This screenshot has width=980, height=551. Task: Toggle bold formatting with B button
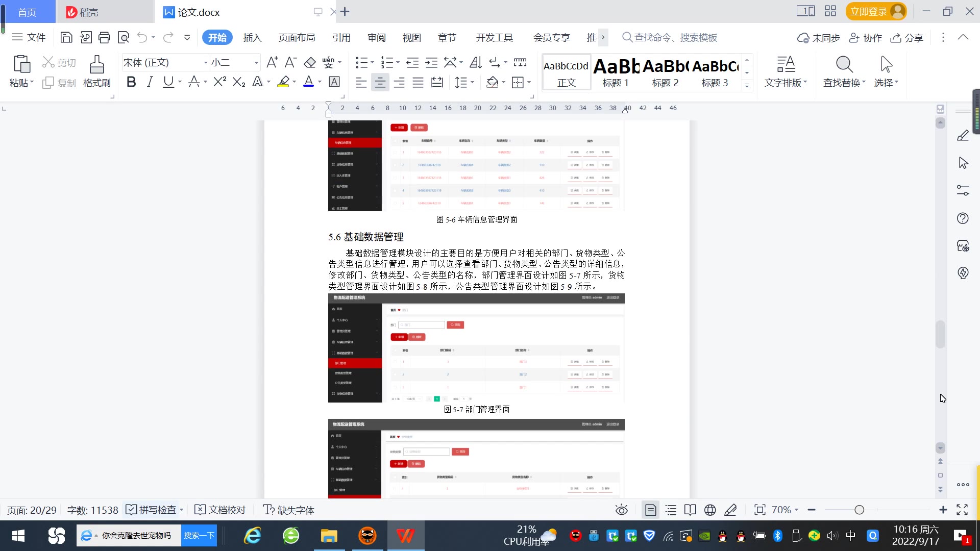pos(131,82)
